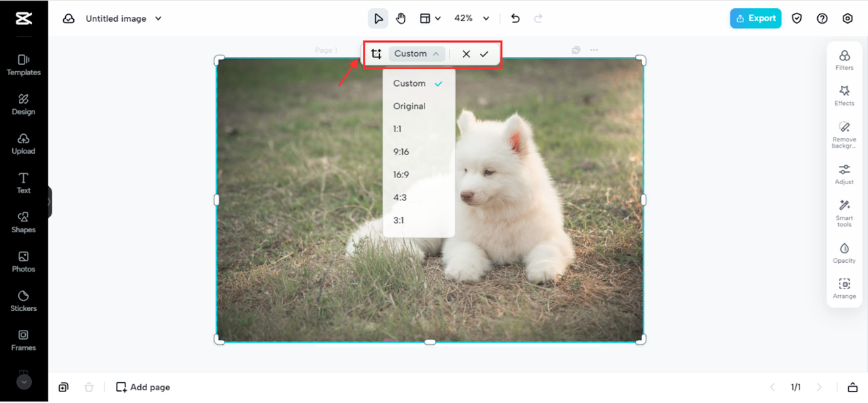Open the 42% zoom level dropdown
Image resolution: width=868 pixels, height=403 pixels.
[x=471, y=18]
